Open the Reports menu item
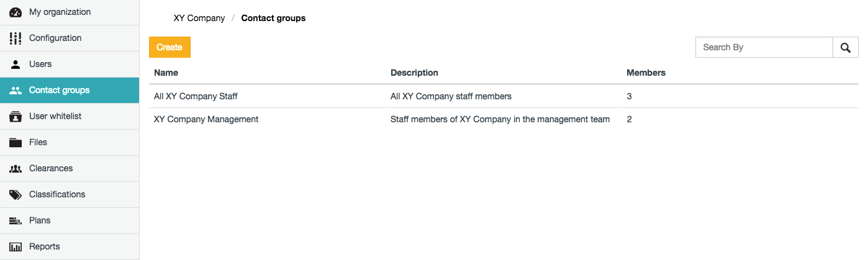The width and height of the screenshot is (868, 260). pos(45,247)
